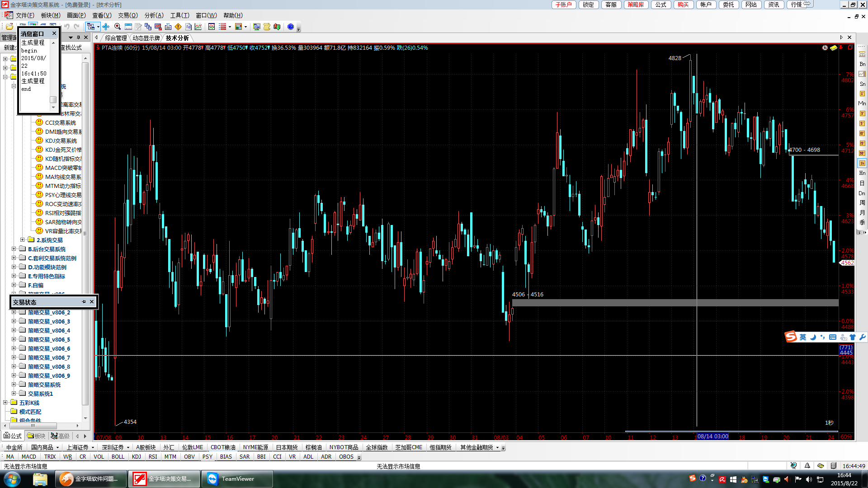Select the 30-minute period icon
Screen dimensions: 868x488
pos(862,153)
